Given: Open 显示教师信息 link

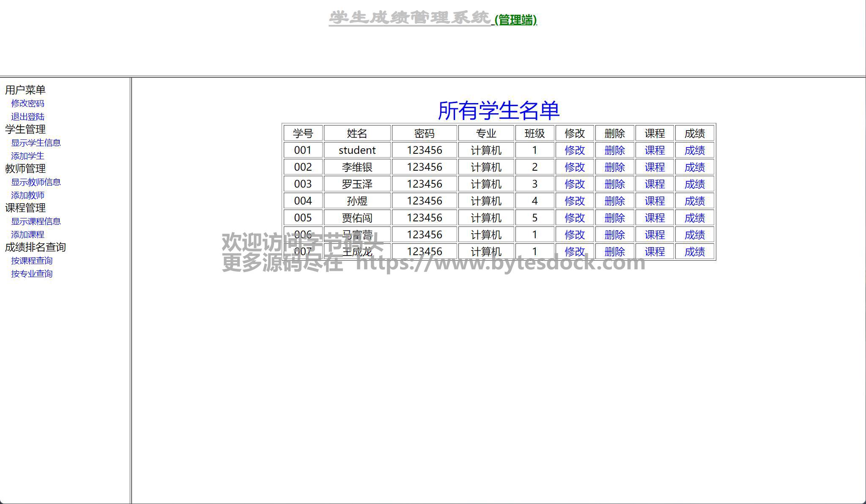Looking at the screenshot, I should coord(36,182).
